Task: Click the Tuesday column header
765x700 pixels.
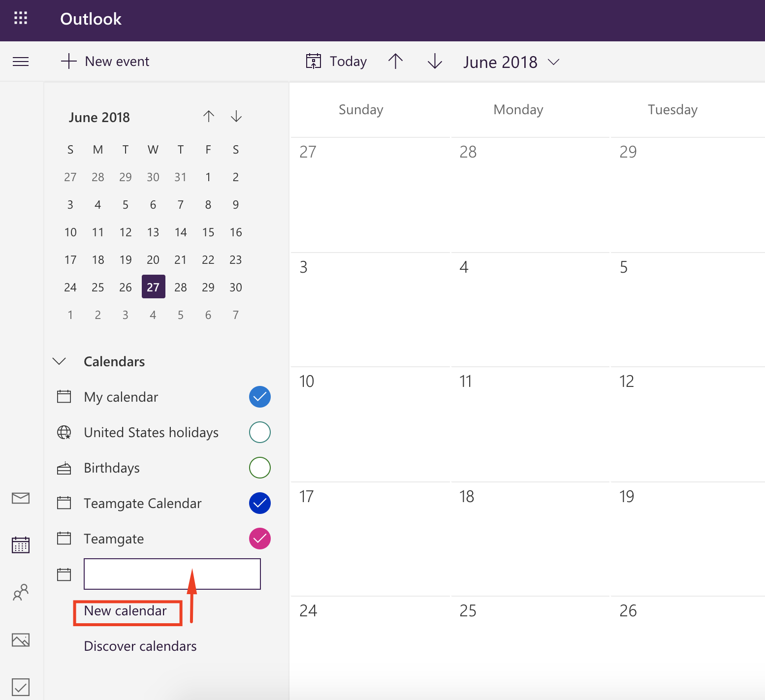Action: (672, 109)
